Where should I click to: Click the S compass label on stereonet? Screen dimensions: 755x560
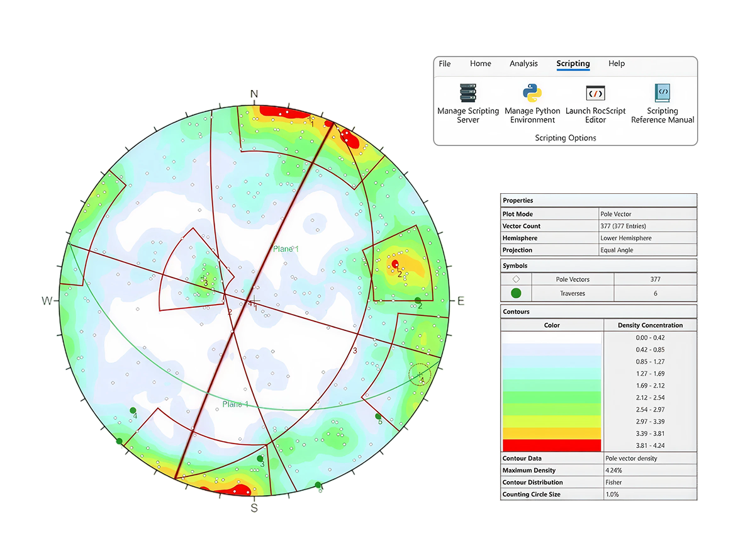click(x=254, y=508)
